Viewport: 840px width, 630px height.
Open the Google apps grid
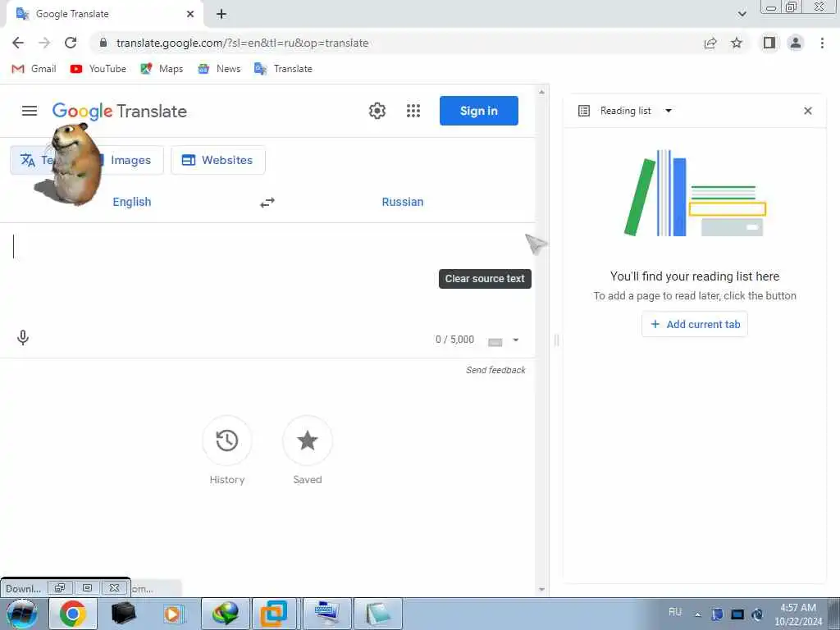pyautogui.click(x=413, y=111)
